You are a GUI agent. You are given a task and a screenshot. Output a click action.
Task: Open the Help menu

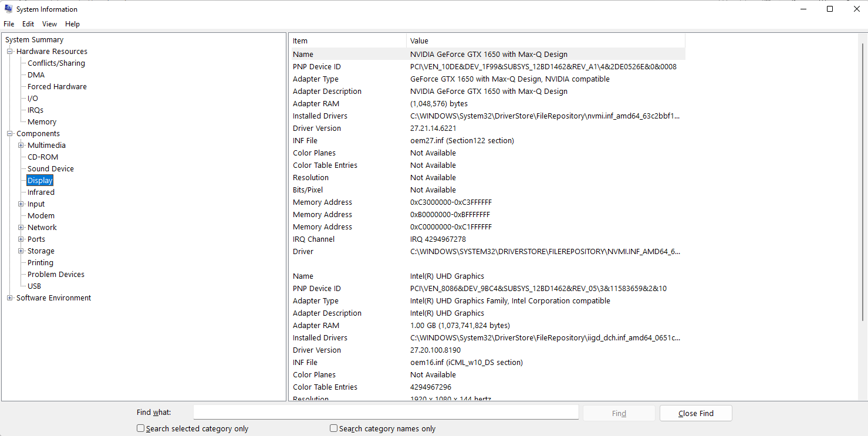tap(72, 24)
